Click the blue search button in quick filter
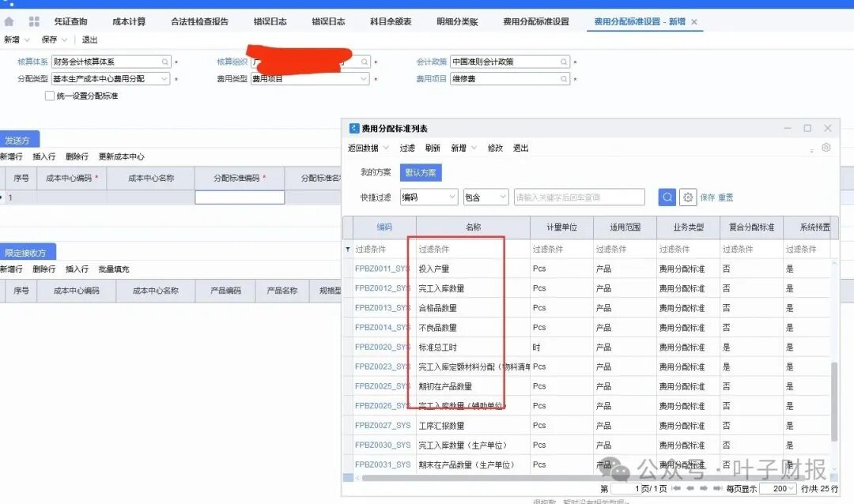This screenshot has height=504, width=854. pyautogui.click(x=667, y=197)
